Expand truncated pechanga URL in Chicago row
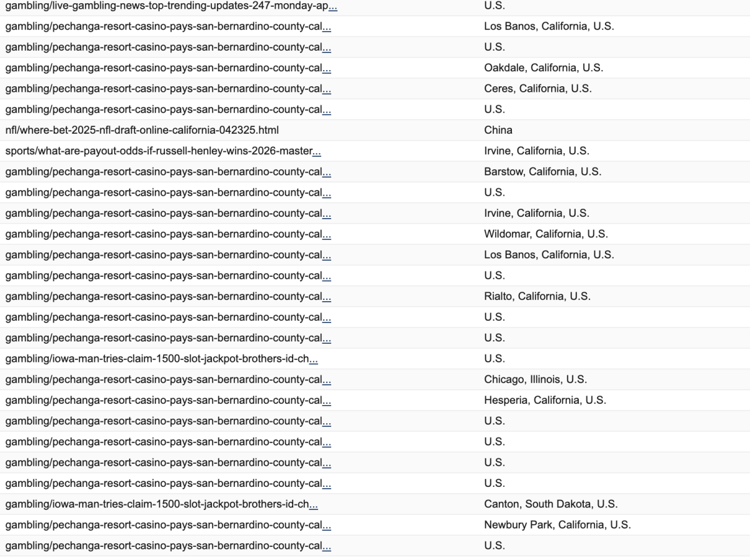The image size is (750, 560). click(327, 379)
